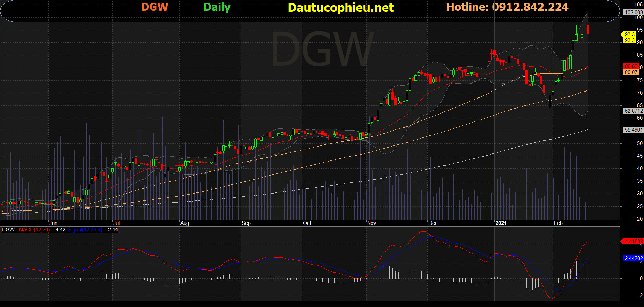The image size is (644, 307).
Task: Select the Feb marker on time axis
Action: click(558, 223)
